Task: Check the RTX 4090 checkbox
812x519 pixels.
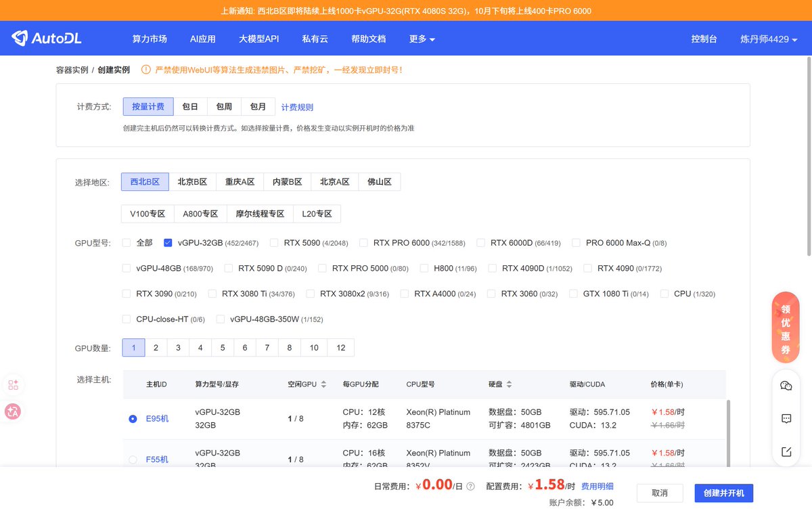Action: (587, 268)
